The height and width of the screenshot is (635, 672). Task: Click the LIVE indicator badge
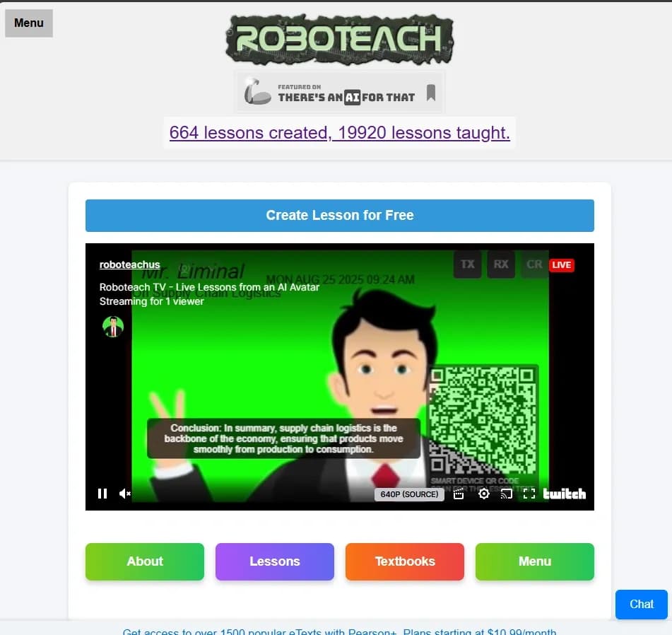[x=562, y=265]
